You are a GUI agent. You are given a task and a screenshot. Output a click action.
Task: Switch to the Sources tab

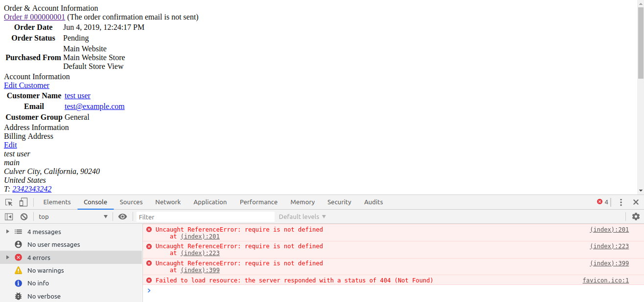[x=131, y=202]
